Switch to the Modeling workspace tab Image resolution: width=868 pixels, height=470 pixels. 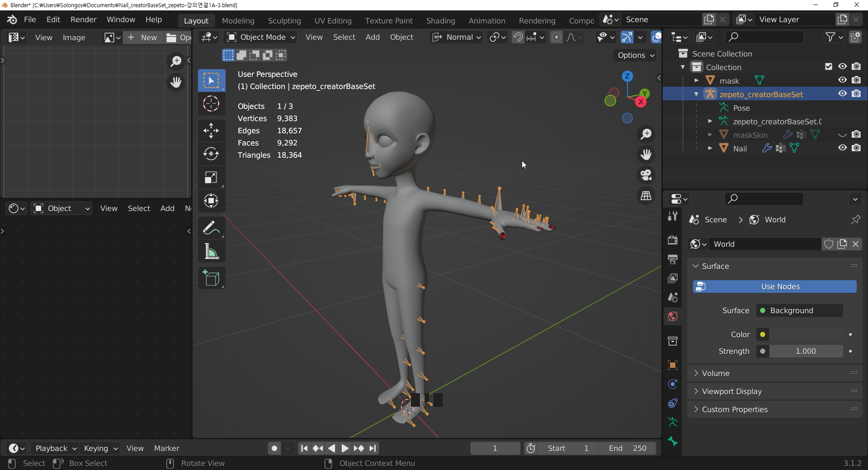(x=238, y=21)
